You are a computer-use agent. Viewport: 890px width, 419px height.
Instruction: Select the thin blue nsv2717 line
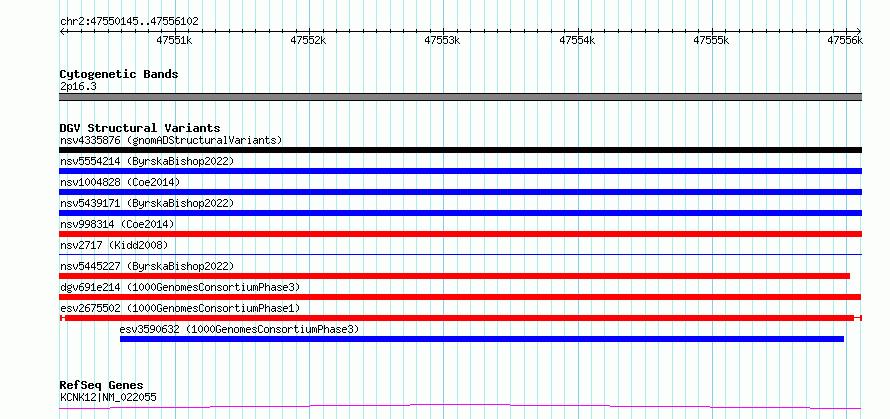[x=460, y=254]
